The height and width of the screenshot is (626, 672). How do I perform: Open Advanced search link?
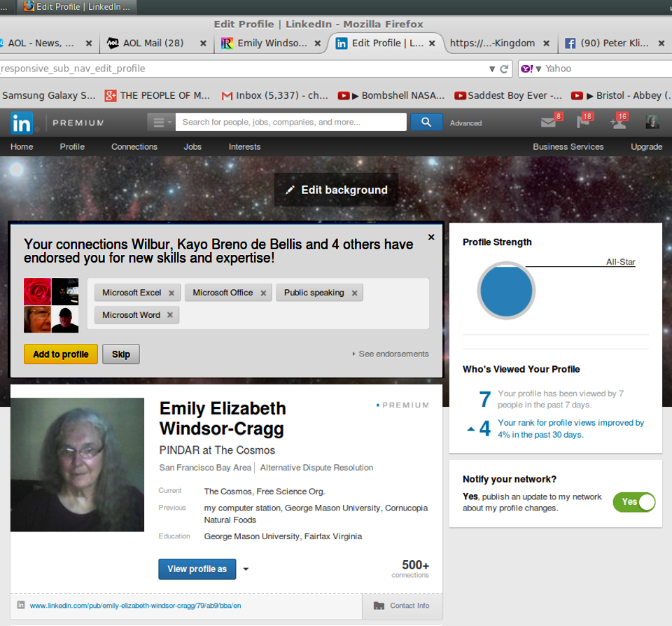coord(465,123)
